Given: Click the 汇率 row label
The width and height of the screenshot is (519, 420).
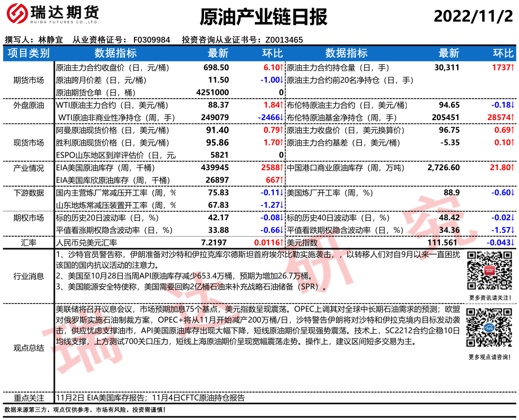Looking at the screenshot, I should pos(29,242).
